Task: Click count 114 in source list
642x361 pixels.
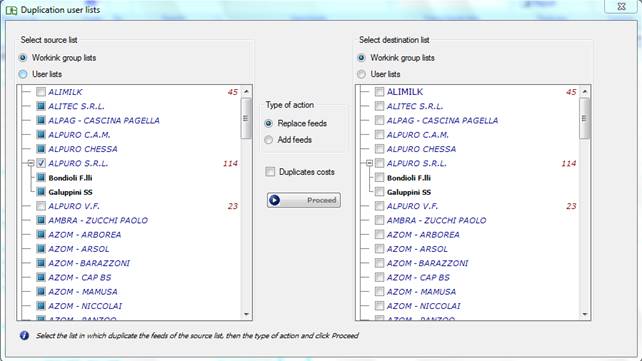Action: coord(231,164)
